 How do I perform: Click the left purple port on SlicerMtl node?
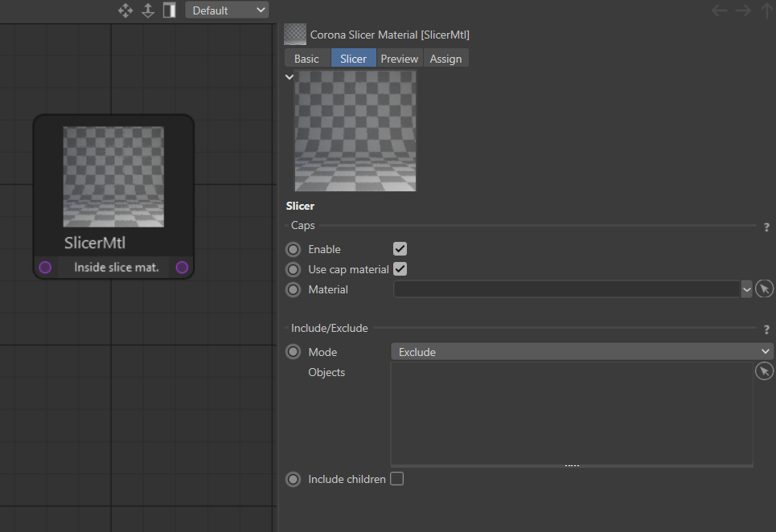pyautogui.click(x=45, y=268)
